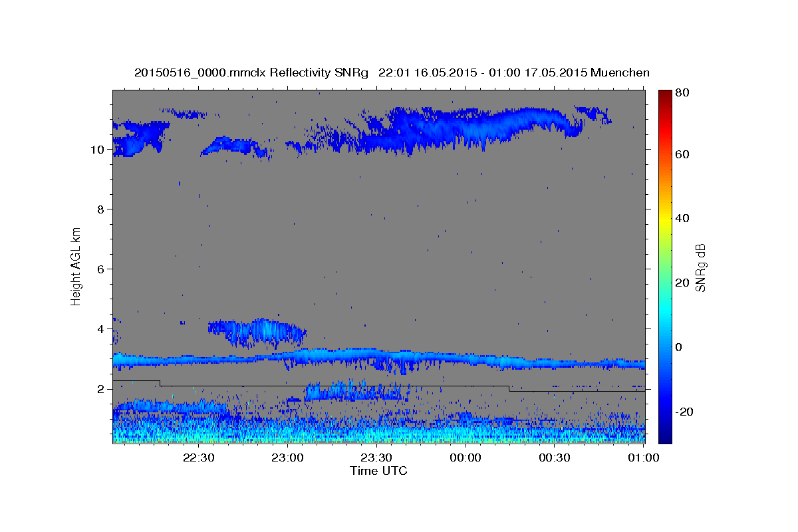Click the 22:30 time tick label
The height and width of the screenshot is (532, 798).
coord(199,458)
